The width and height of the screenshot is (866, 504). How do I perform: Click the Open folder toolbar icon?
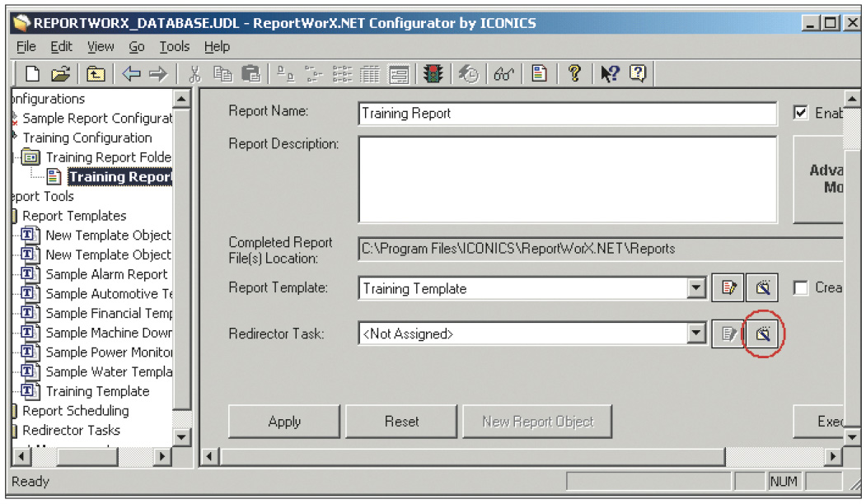click(x=61, y=73)
